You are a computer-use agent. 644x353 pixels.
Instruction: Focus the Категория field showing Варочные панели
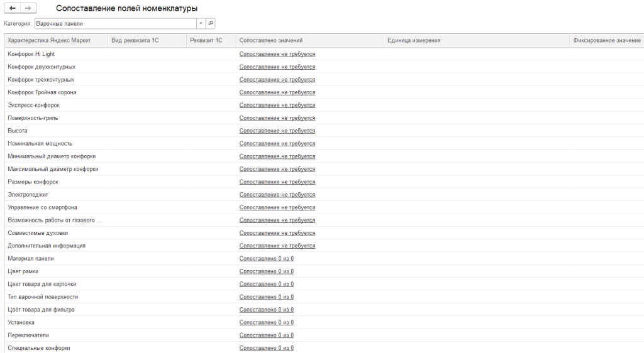[x=116, y=23]
